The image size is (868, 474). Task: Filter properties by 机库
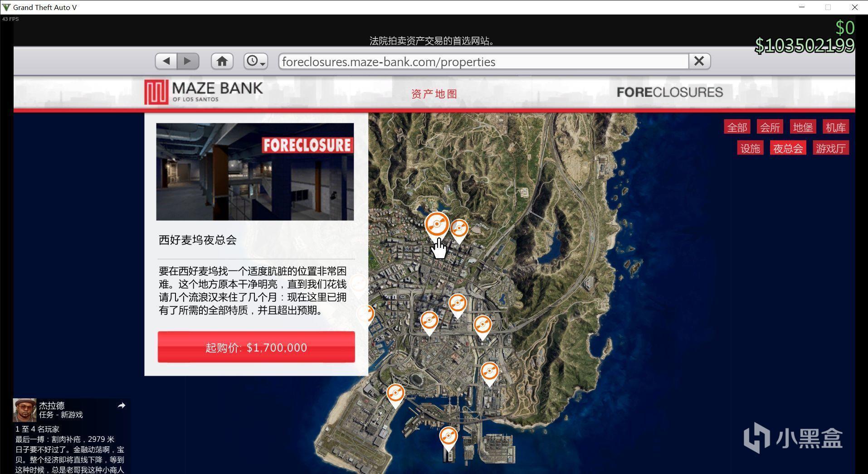click(x=836, y=127)
